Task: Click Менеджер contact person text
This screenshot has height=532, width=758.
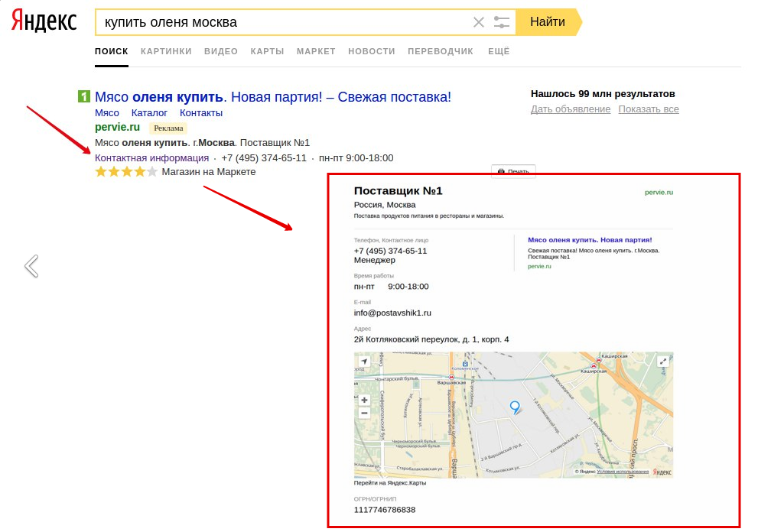Action: click(375, 260)
